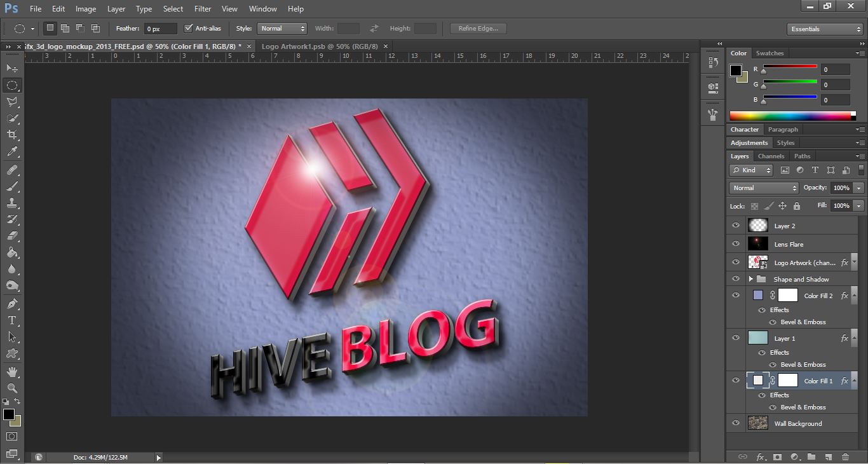Select the Brush tool

[12, 187]
